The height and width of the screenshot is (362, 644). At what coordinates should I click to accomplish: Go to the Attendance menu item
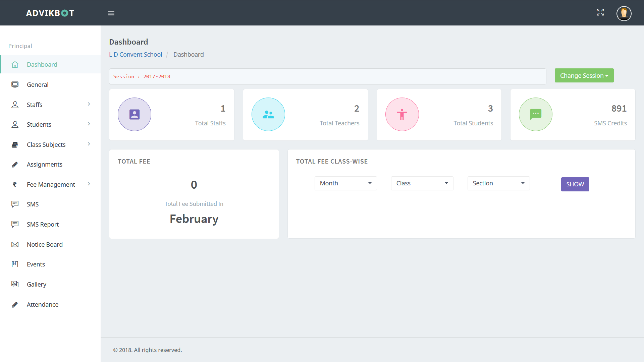point(43,304)
